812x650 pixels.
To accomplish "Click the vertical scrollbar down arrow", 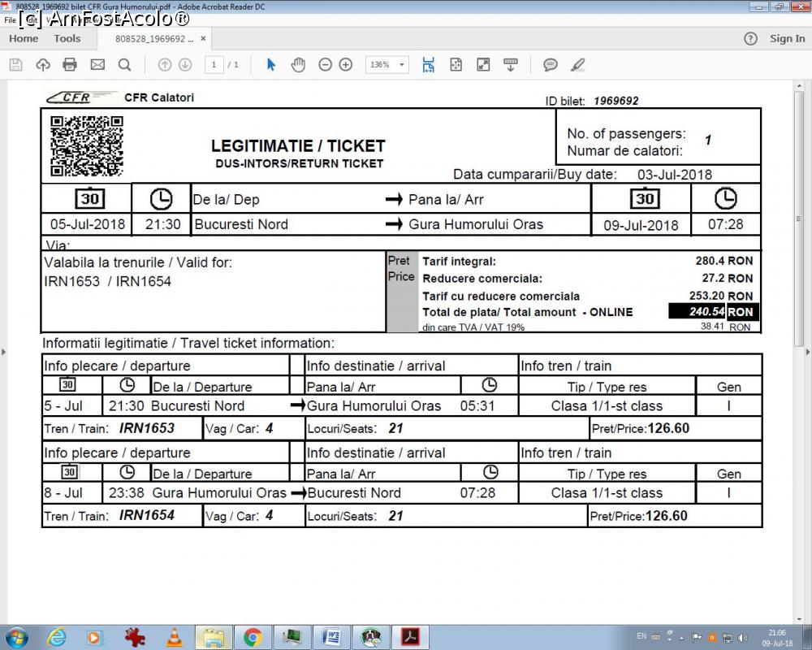I will tap(799, 618).
